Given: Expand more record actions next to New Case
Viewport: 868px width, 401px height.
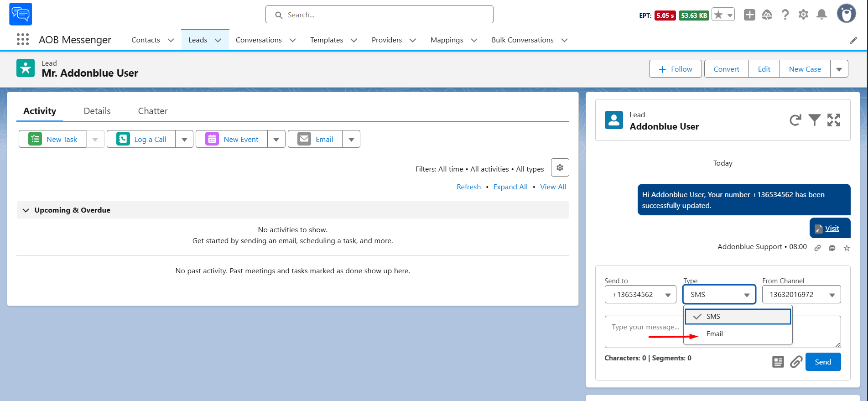Looking at the screenshot, I should point(839,69).
